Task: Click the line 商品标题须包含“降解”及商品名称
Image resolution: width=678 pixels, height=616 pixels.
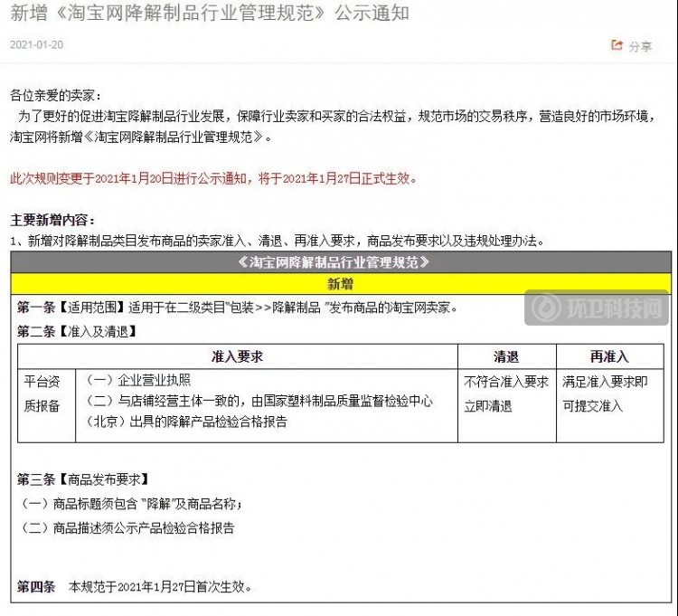Action: pos(131,504)
